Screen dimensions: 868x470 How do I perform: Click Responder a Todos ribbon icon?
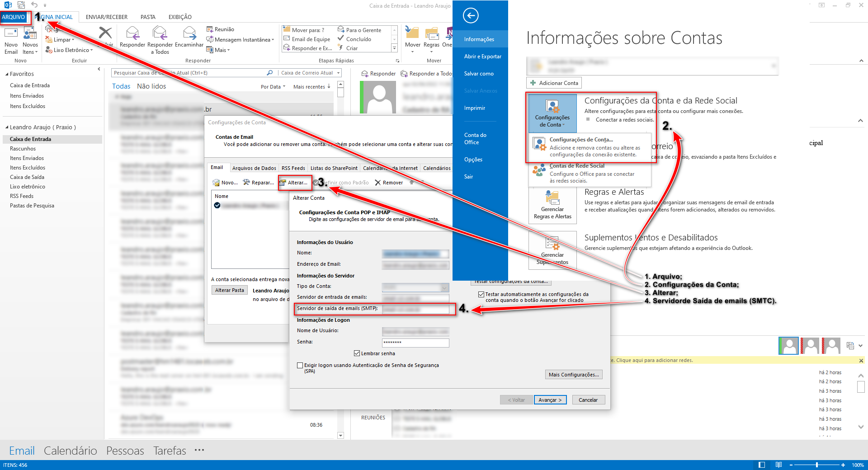click(160, 33)
